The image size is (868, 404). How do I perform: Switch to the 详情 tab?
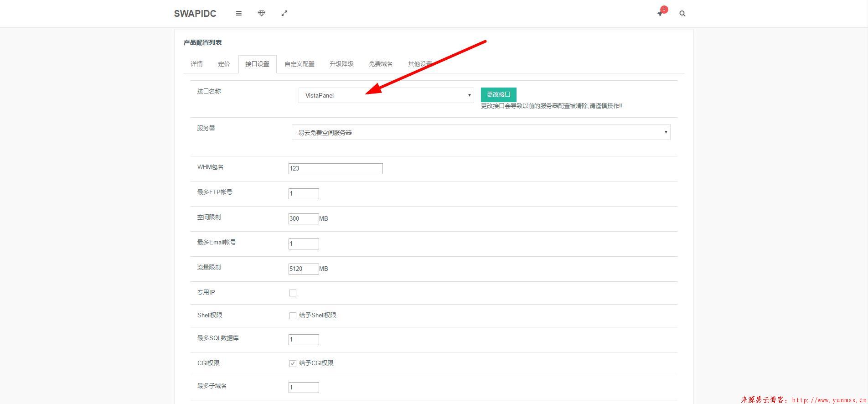click(197, 64)
